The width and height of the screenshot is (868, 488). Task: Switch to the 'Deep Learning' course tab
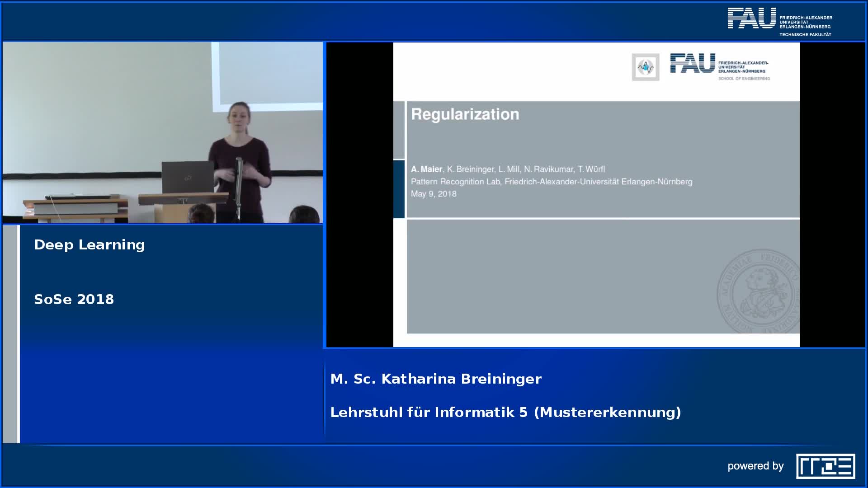coord(89,244)
